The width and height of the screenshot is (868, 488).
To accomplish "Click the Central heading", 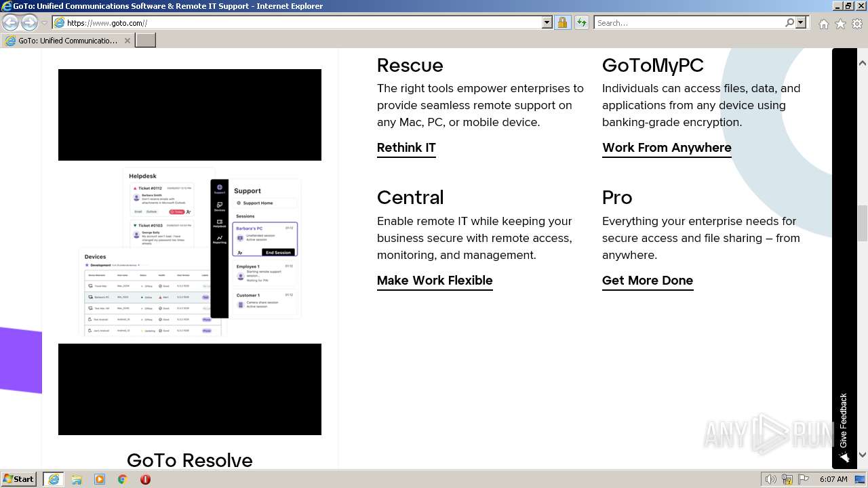I will point(410,197).
